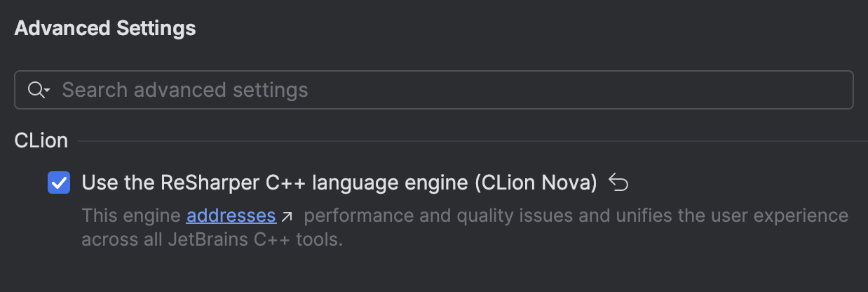Click the horizontal separator beside the CLion header
Viewport: 868px width, 292px height.
[472, 141]
